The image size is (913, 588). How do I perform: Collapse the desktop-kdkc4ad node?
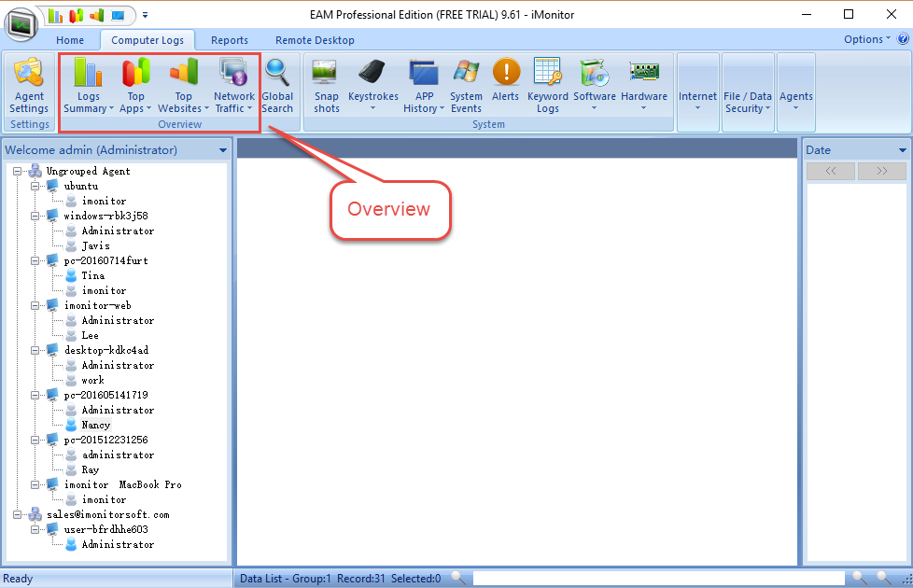click(x=35, y=351)
